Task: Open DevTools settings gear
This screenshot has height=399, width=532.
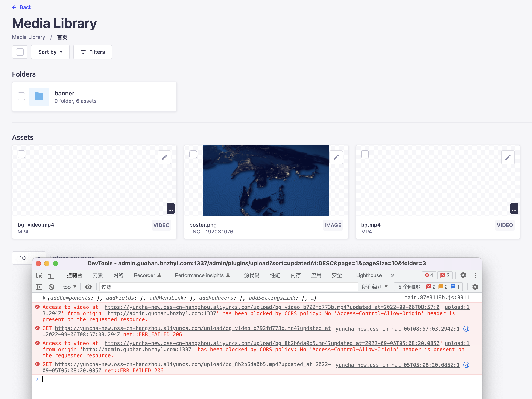Action: click(463, 275)
